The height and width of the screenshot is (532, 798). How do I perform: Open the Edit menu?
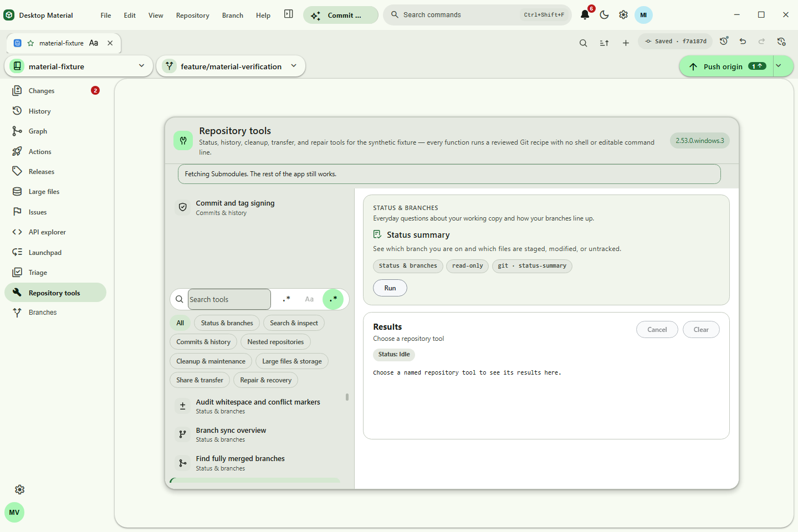[x=130, y=16]
